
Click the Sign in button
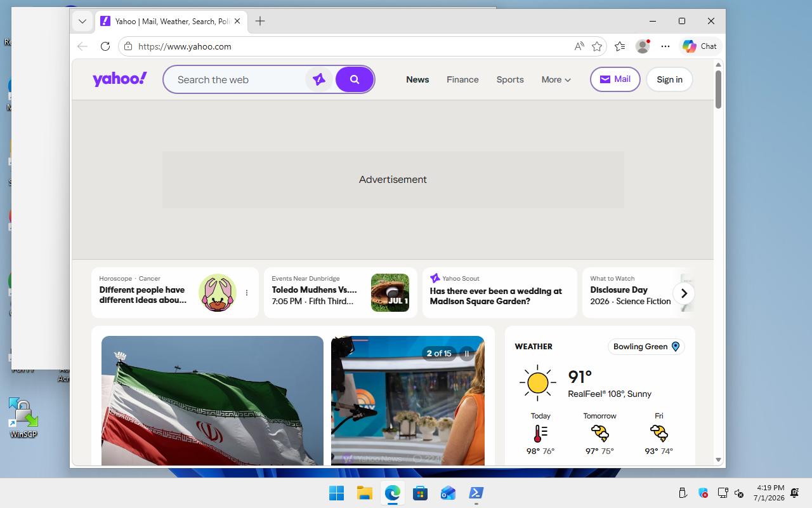669,79
